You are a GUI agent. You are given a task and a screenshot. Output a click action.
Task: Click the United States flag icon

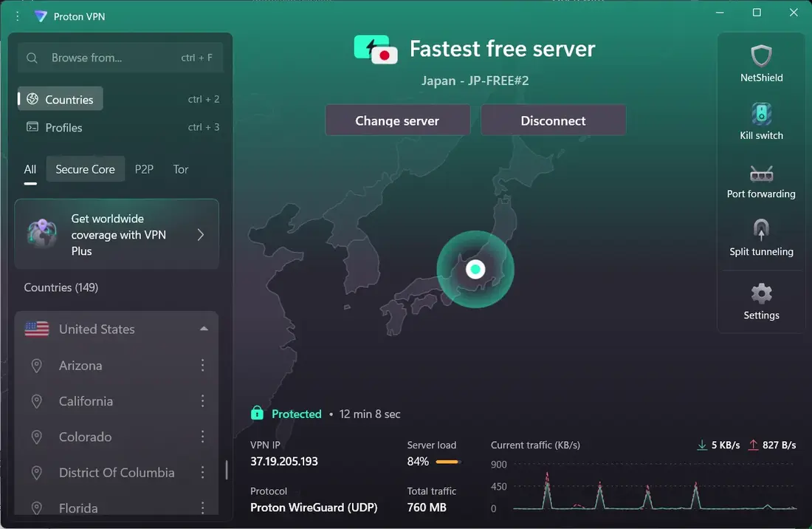pyautogui.click(x=37, y=329)
